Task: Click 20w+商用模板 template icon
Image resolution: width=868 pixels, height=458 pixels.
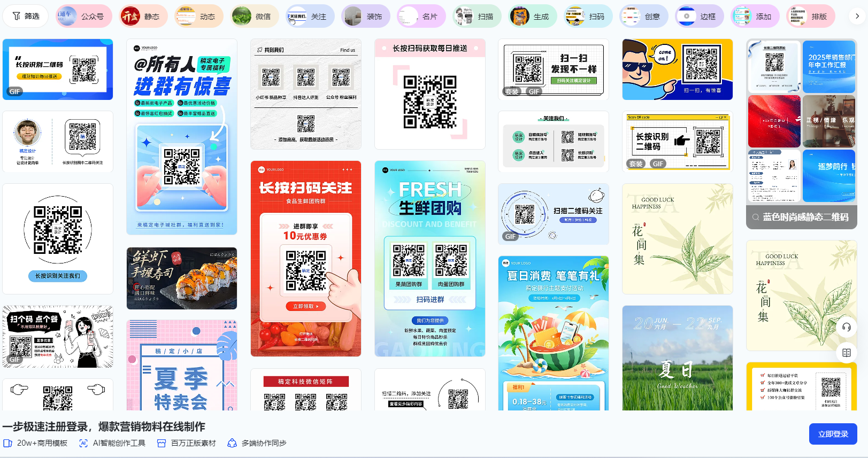Action: tap(8, 443)
